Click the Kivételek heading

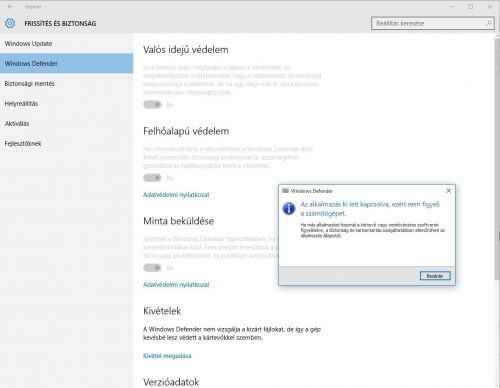162,311
